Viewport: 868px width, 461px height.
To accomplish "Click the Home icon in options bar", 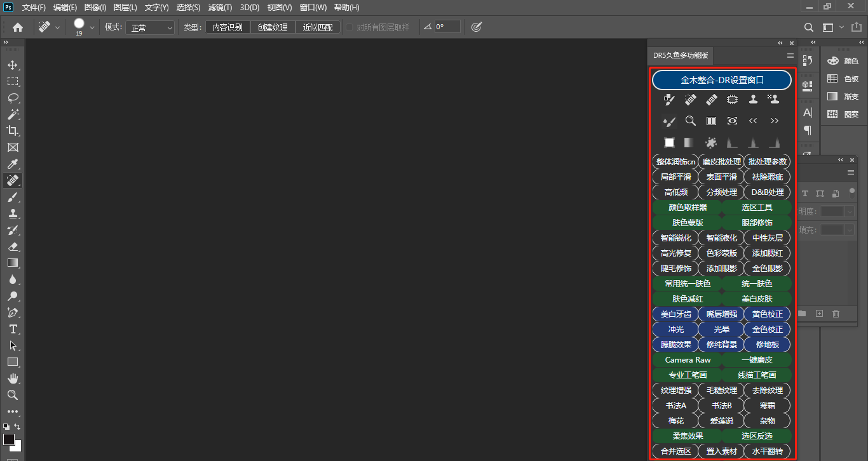I will (x=18, y=27).
